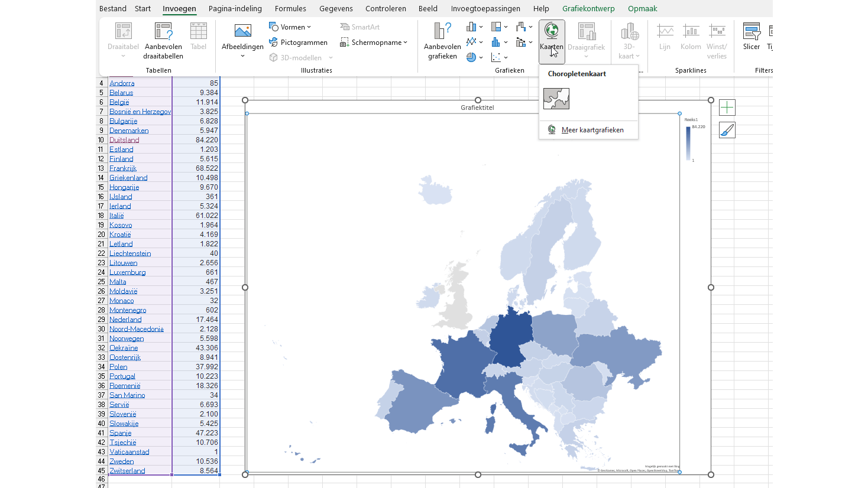Screen dimensions: 868x488
Task: Click the Duitsland link cell
Action: (x=124, y=140)
